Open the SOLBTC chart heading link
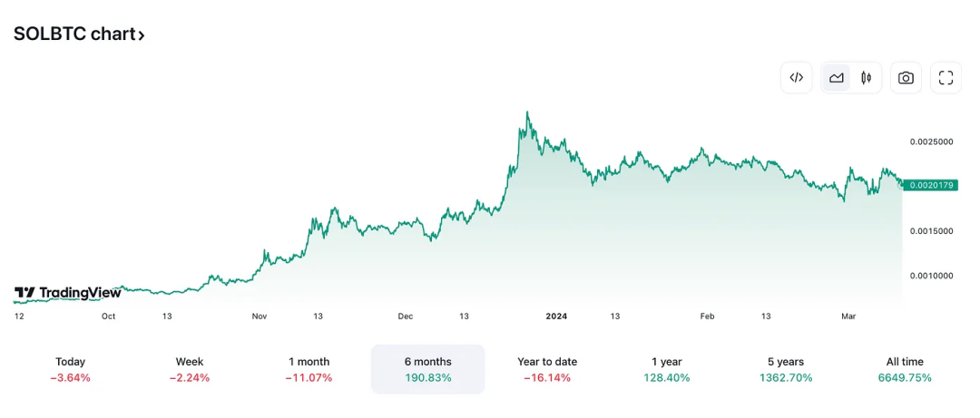This screenshot has width=980, height=418. (x=74, y=34)
